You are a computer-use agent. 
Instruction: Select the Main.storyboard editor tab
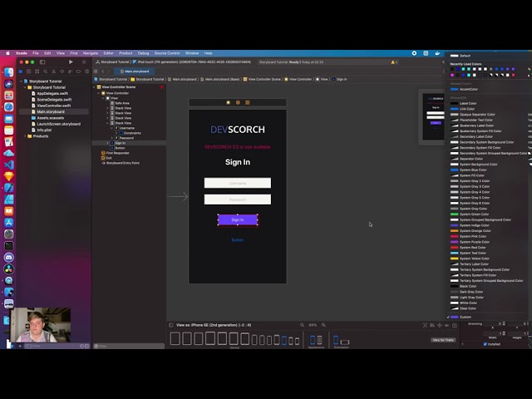(x=135, y=71)
